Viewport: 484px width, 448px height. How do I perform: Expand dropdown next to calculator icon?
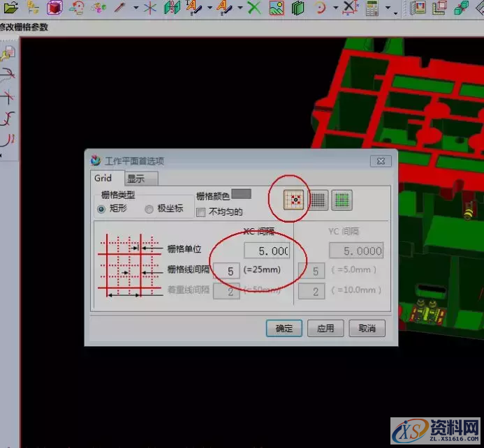[388, 8]
